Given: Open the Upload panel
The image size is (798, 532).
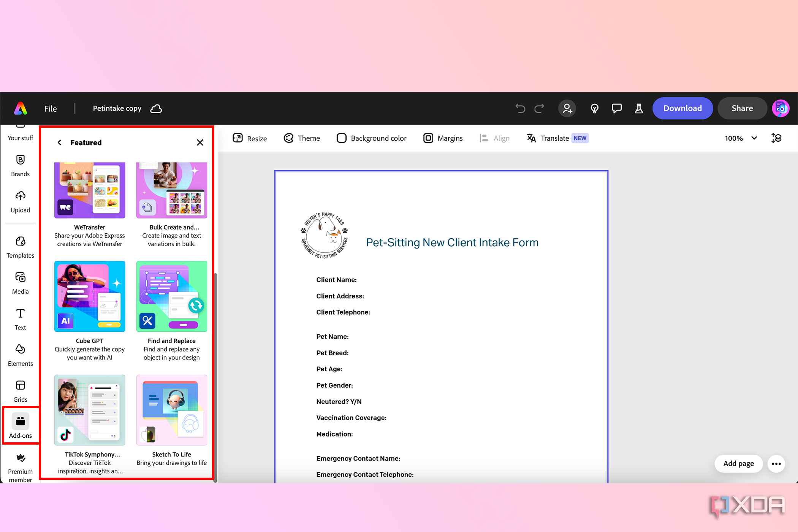Looking at the screenshot, I should [x=21, y=202].
